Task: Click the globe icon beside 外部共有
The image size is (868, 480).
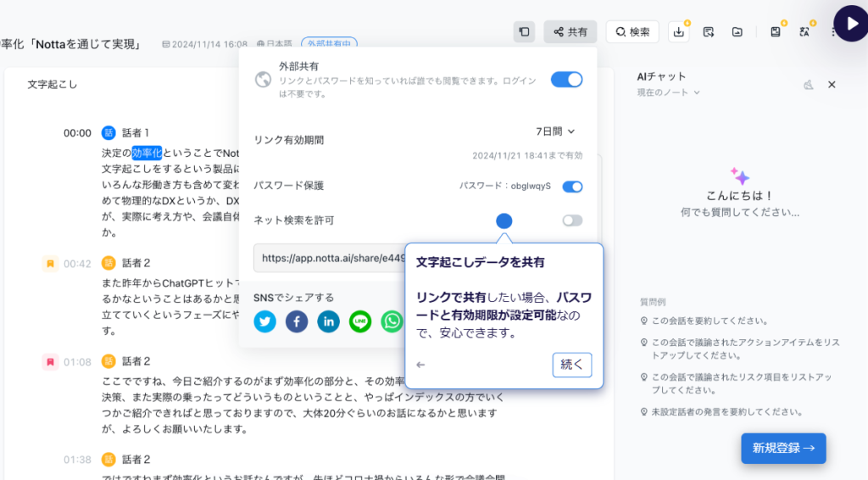Action: 263,80
